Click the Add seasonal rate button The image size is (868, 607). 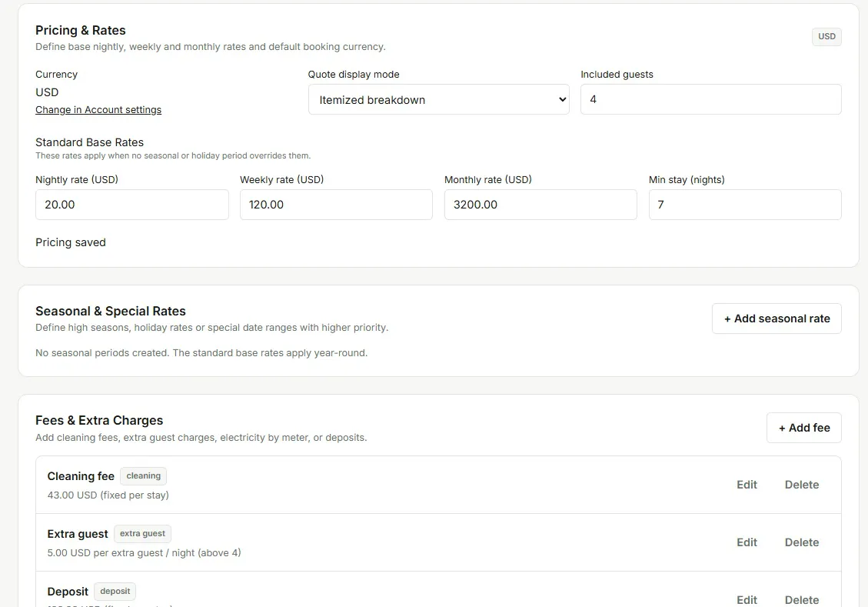click(x=777, y=319)
